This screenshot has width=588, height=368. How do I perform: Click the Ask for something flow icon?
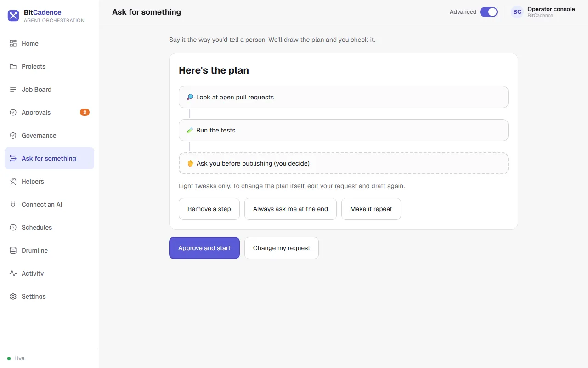[13, 158]
